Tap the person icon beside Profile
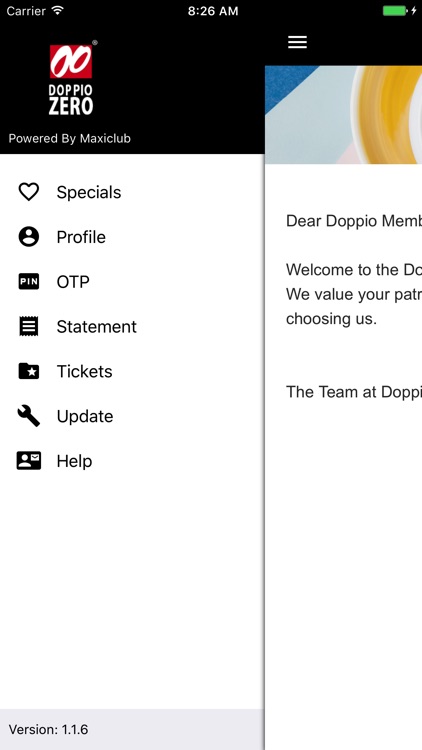Viewport: 422px width, 750px height. 29,237
